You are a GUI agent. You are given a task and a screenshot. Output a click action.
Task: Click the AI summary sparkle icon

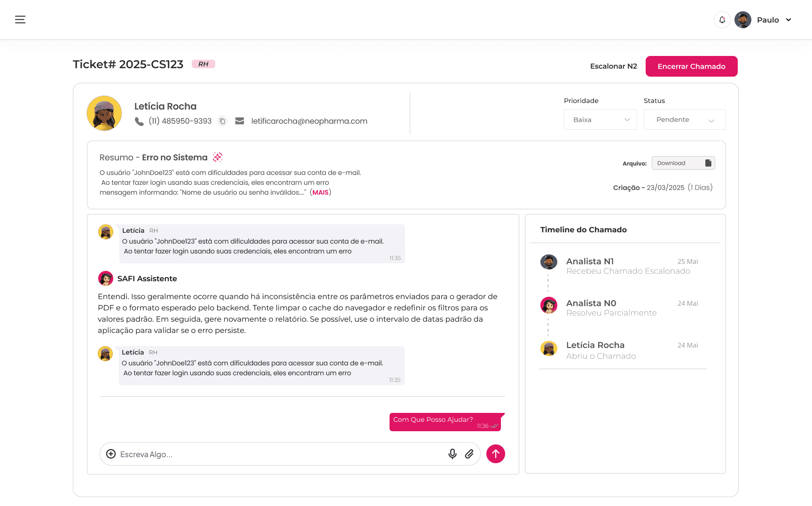[x=218, y=157]
